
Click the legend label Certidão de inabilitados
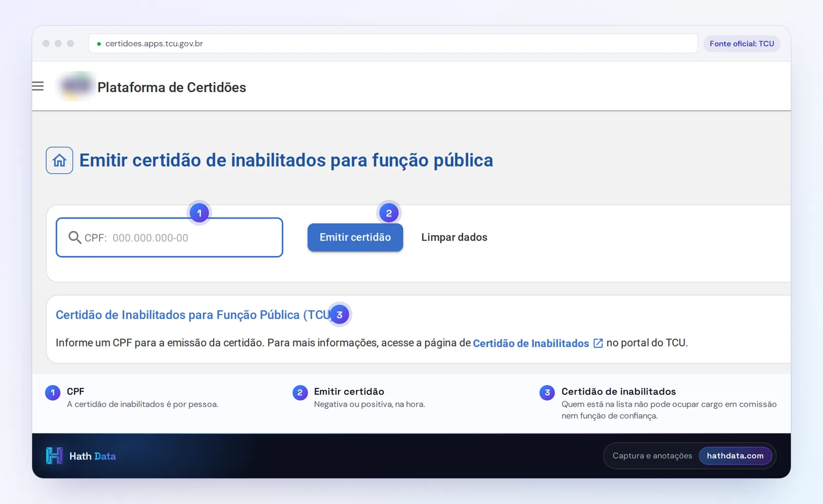tap(619, 391)
